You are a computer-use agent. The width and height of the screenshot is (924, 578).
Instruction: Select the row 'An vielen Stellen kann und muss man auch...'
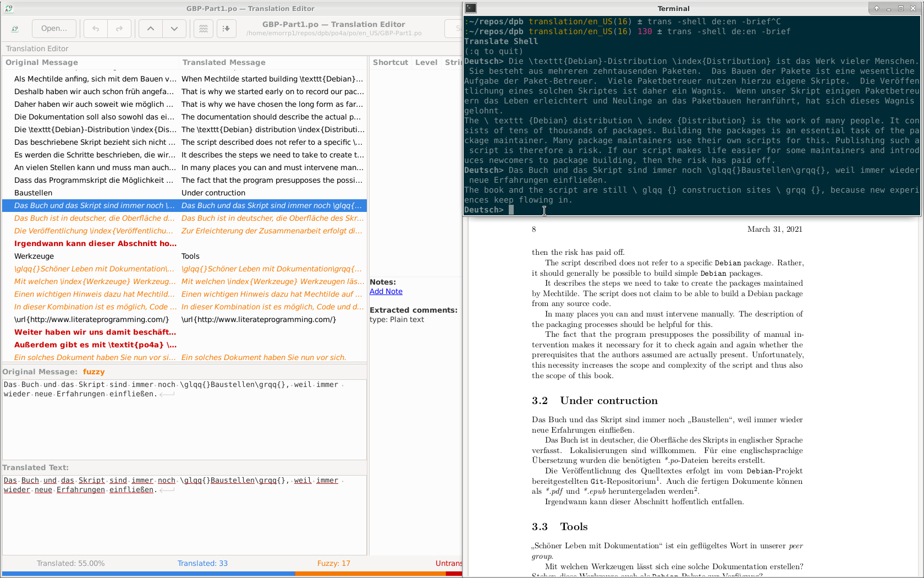click(184, 167)
